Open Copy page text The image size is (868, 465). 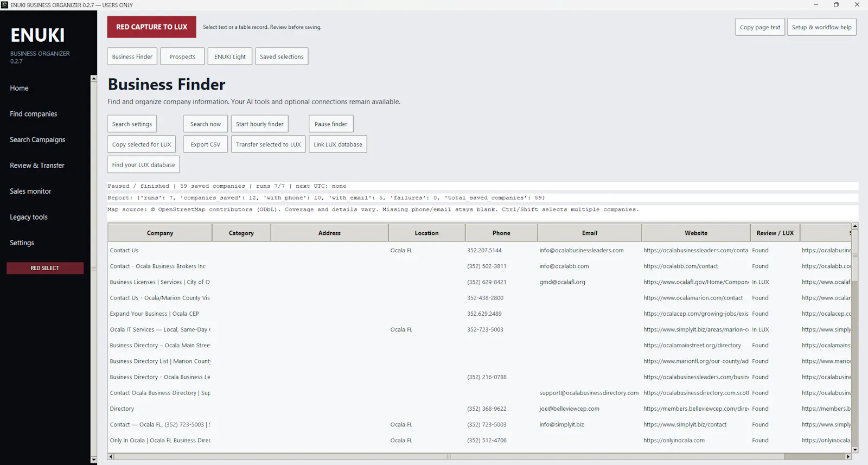point(759,27)
